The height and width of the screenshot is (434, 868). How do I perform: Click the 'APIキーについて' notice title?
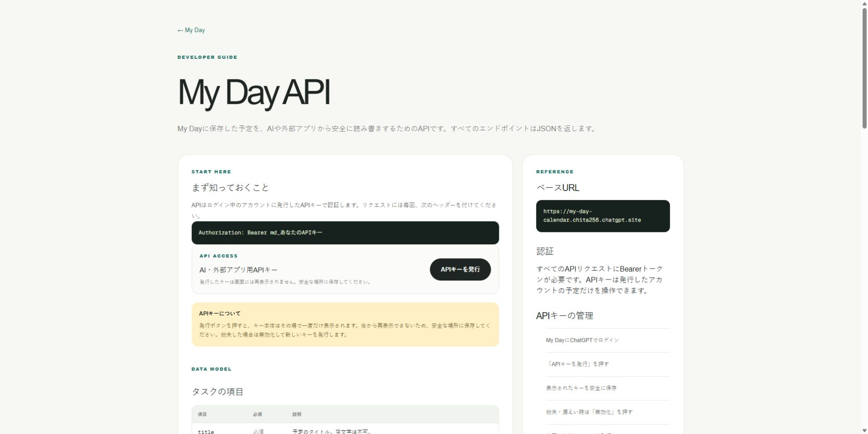(x=220, y=313)
